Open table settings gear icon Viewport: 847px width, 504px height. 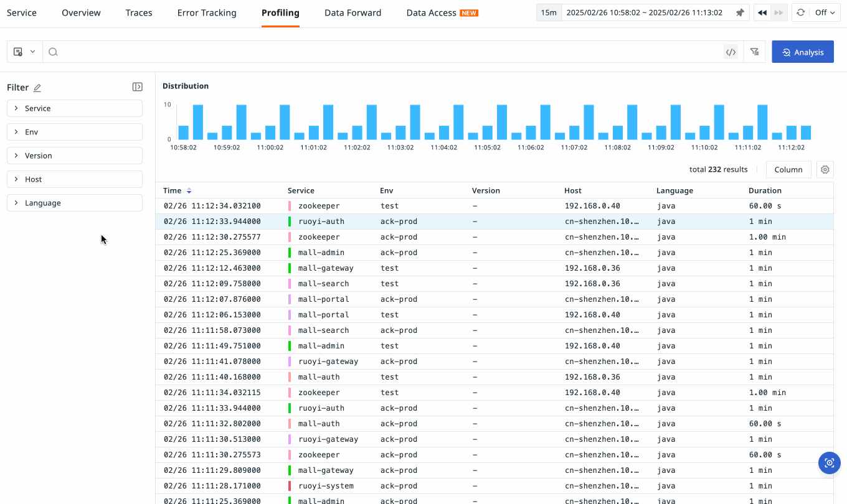(x=825, y=170)
